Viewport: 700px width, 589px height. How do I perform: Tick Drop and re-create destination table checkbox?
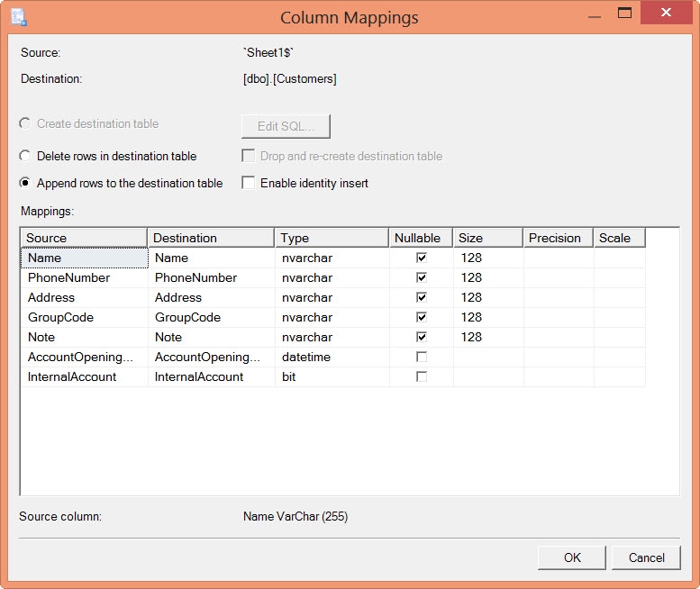pyautogui.click(x=249, y=156)
